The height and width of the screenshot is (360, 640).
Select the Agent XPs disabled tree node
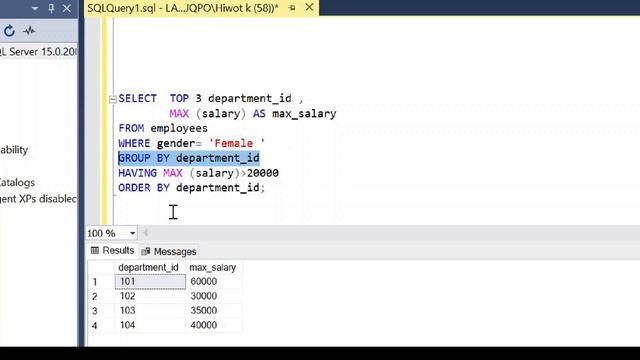[38, 199]
